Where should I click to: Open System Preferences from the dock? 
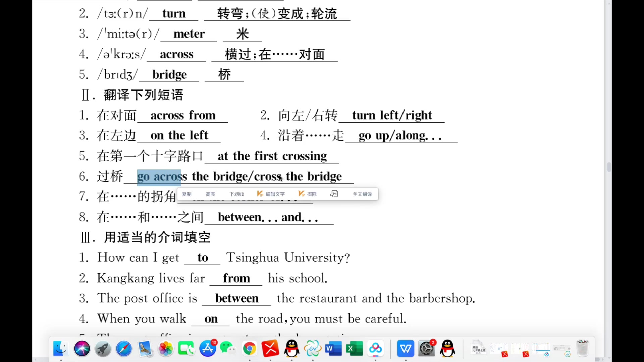coord(426,349)
